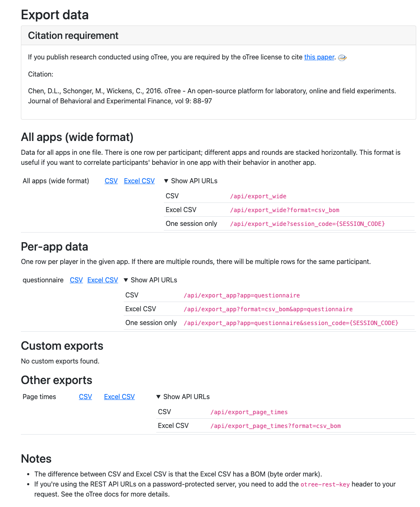Download All apps wide format CSV

pyautogui.click(x=111, y=181)
